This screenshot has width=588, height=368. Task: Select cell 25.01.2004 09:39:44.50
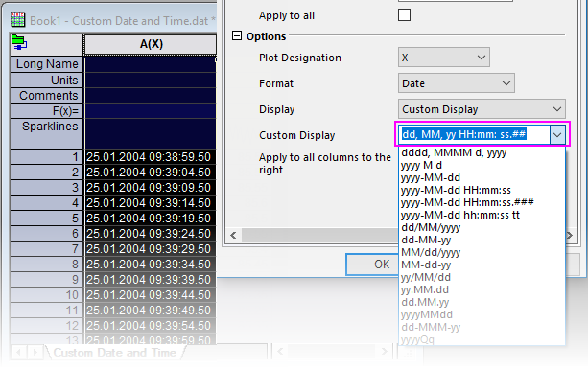[151, 295]
